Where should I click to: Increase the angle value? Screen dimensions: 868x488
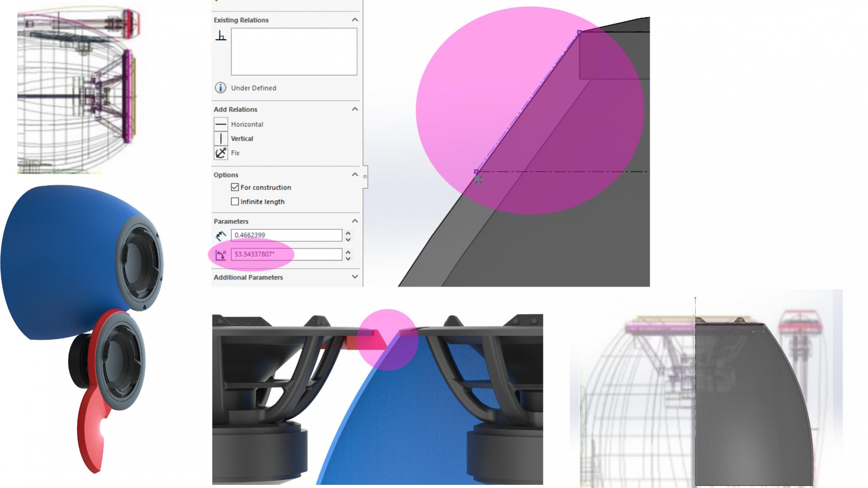click(x=348, y=251)
